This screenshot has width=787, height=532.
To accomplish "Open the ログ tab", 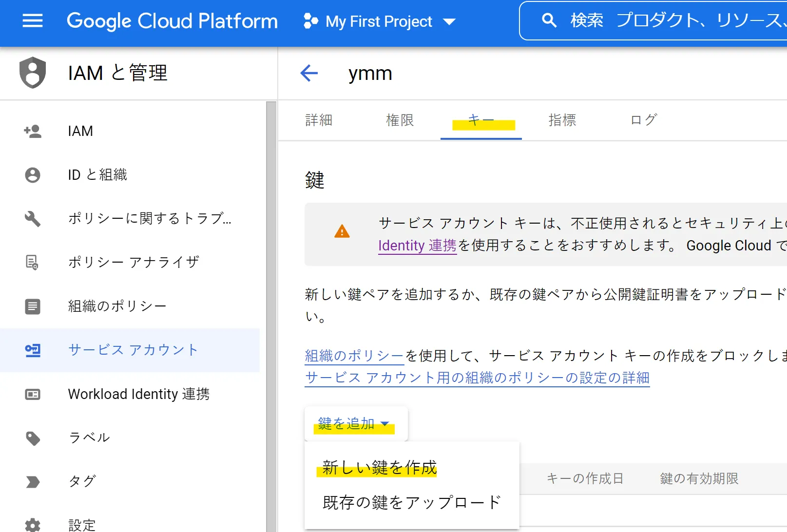I will 644,120.
